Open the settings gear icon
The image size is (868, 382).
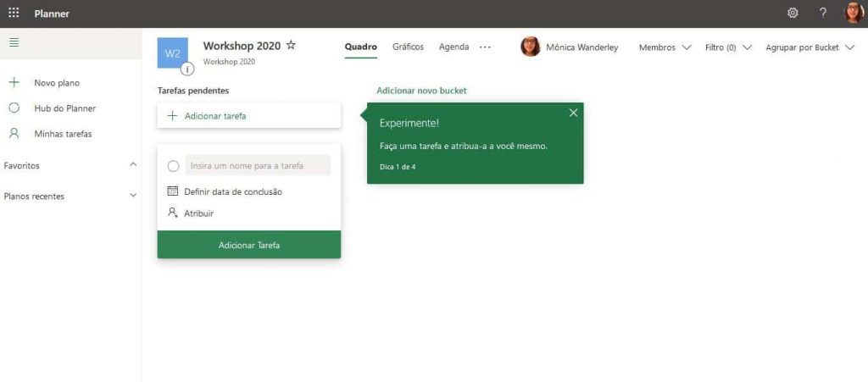click(793, 14)
